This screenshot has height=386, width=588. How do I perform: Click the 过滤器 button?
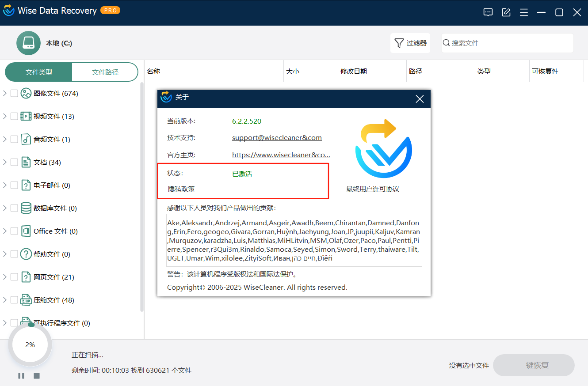[410, 43]
